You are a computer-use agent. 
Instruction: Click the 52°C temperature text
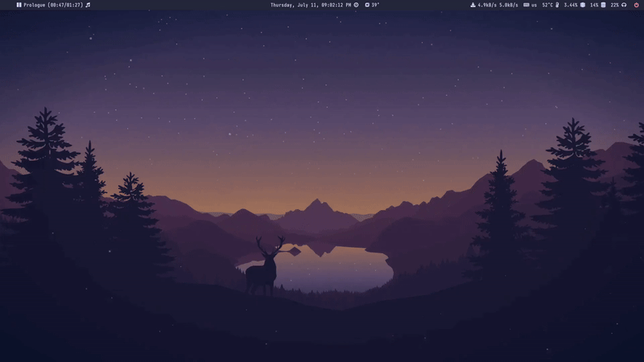(x=547, y=5)
